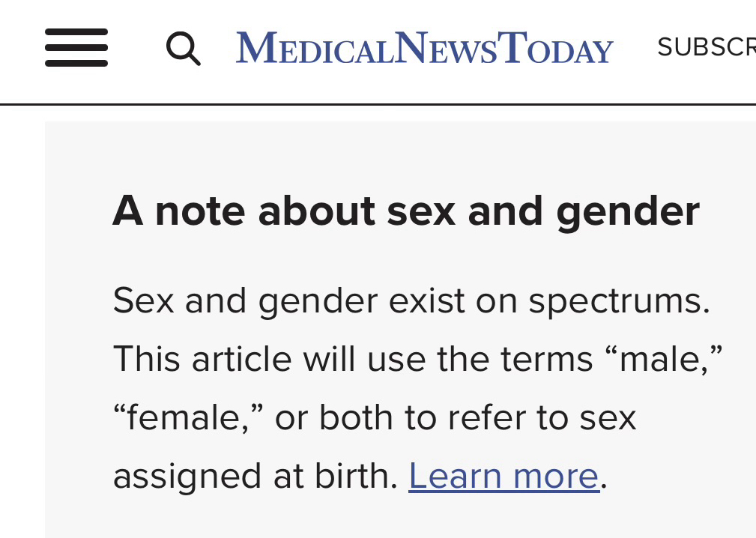Click the words "assigned at birth."
This screenshot has width=756, height=538.
click(x=255, y=477)
